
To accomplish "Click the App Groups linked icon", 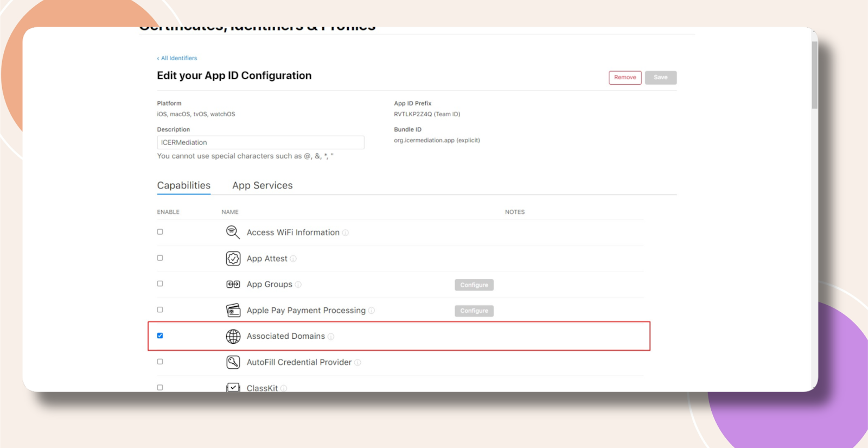I will [233, 285].
